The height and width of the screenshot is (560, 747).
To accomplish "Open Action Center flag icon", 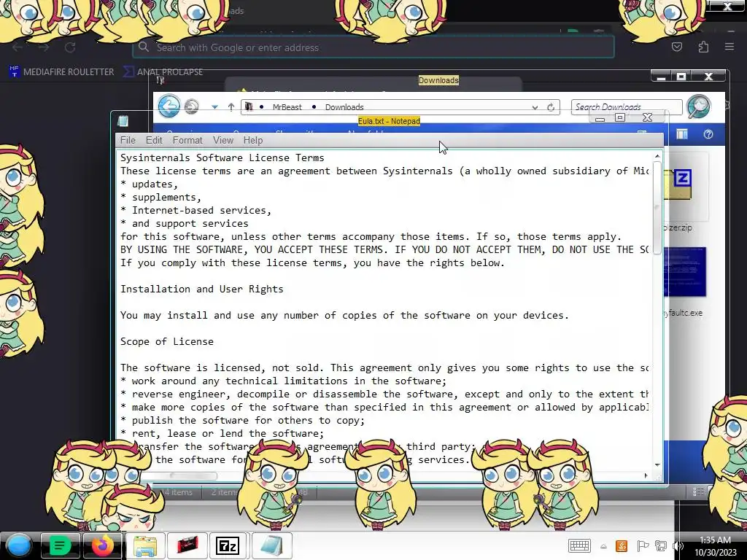I will pos(642,545).
